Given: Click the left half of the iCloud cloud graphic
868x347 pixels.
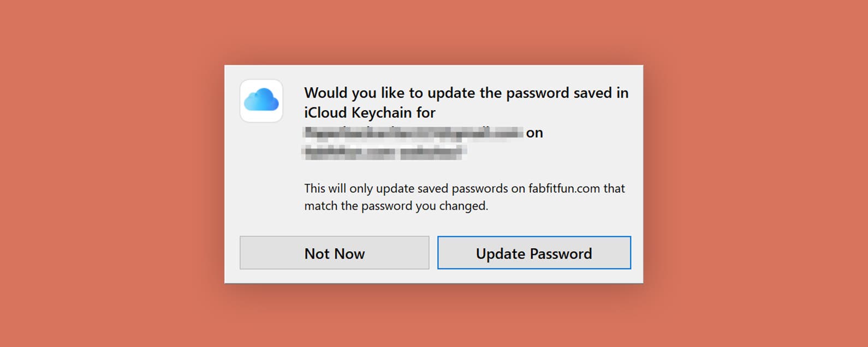Looking at the screenshot, I should pyautogui.click(x=254, y=103).
